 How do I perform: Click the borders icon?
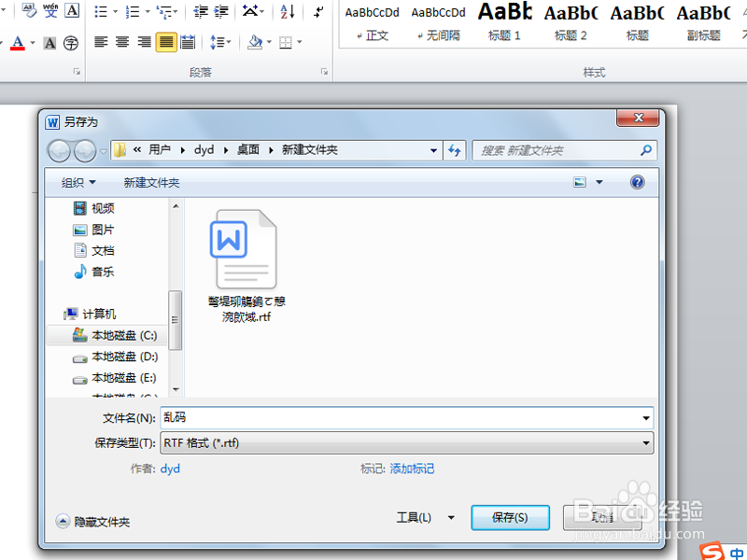coord(286,42)
